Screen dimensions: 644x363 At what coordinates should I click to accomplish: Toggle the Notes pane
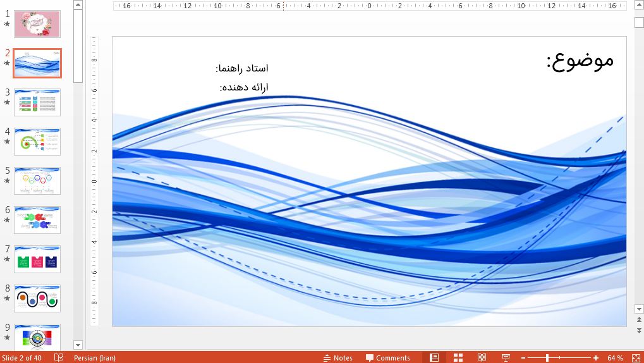coord(337,358)
